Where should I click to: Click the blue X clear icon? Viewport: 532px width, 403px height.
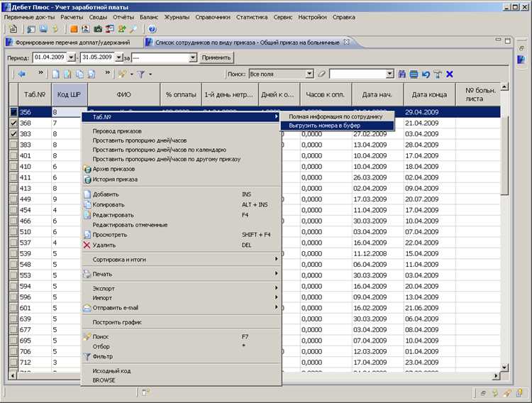[450, 74]
